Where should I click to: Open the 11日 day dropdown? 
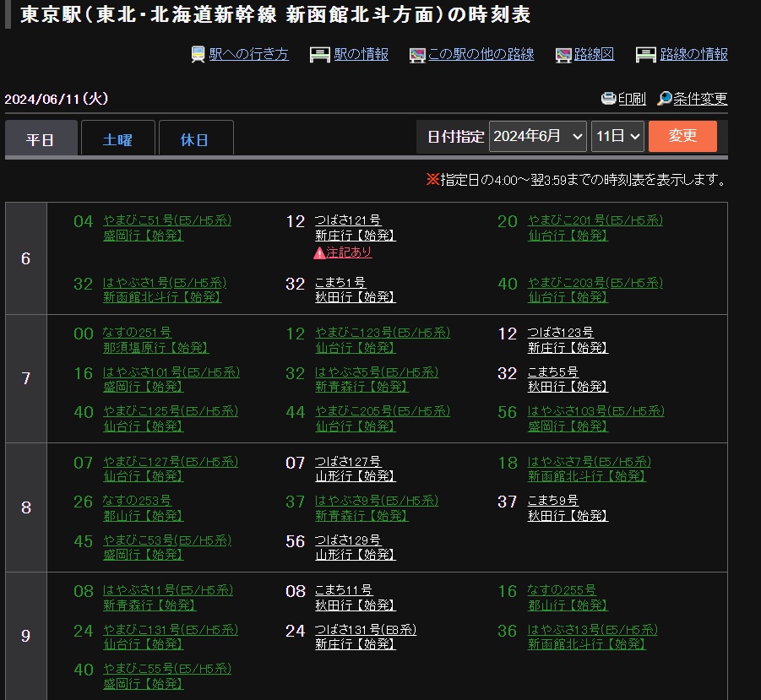coord(617,136)
